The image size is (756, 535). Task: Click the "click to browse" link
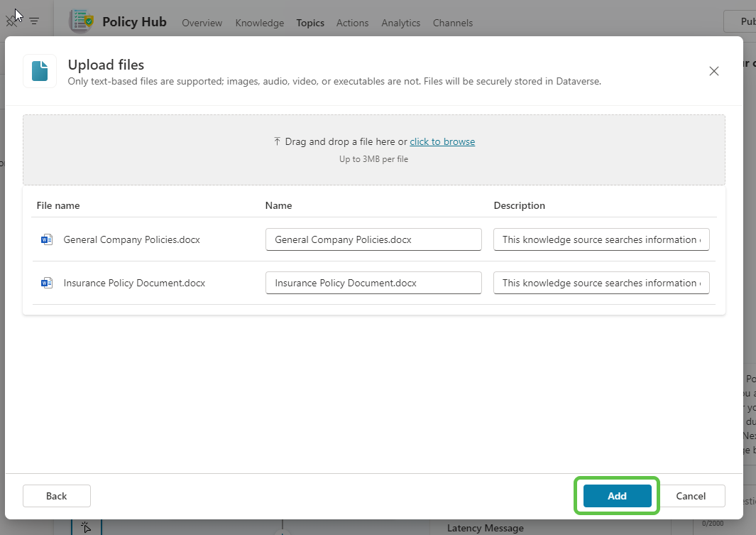pyautogui.click(x=442, y=141)
